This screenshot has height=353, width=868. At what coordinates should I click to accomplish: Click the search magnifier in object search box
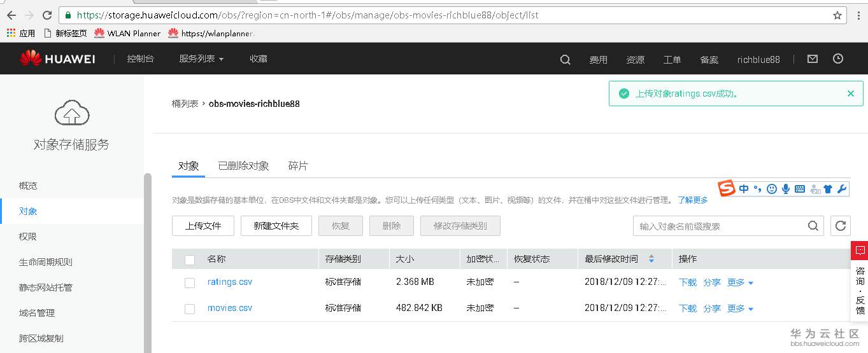813,226
